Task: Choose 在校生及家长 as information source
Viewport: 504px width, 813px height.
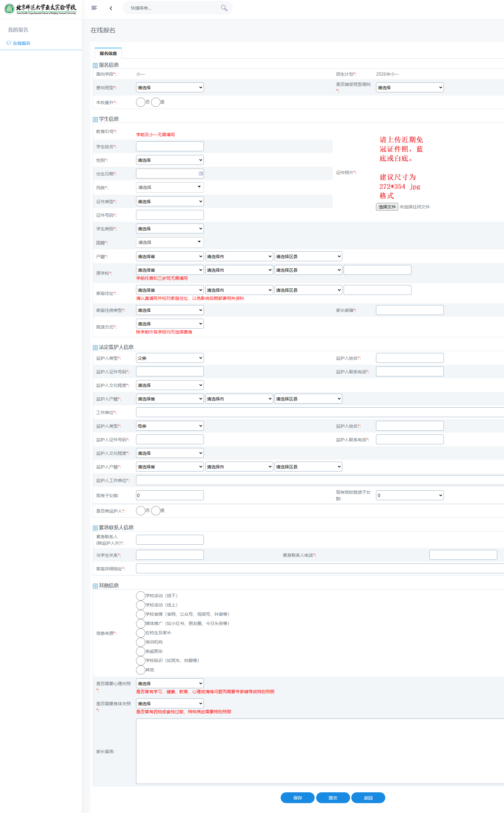Action: tap(141, 632)
